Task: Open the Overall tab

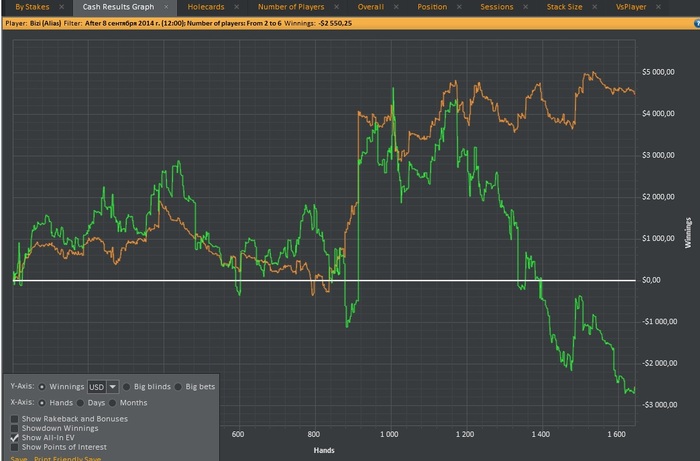Action: tap(372, 7)
